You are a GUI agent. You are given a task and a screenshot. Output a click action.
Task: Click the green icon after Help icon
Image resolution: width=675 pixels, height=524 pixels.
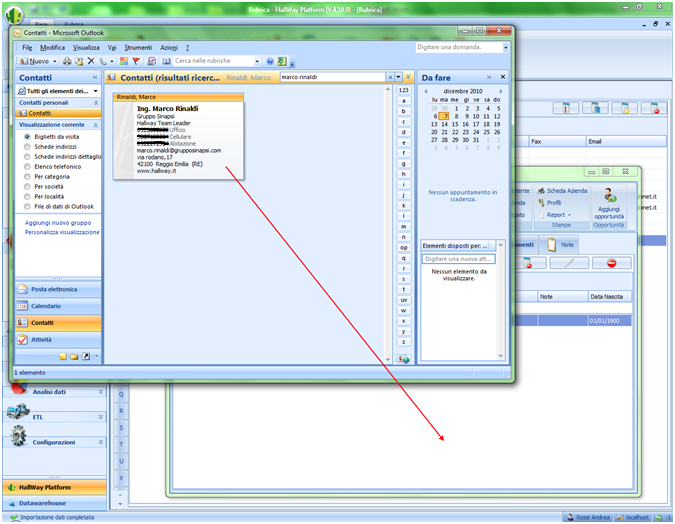pyautogui.click(x=282, y=61)
